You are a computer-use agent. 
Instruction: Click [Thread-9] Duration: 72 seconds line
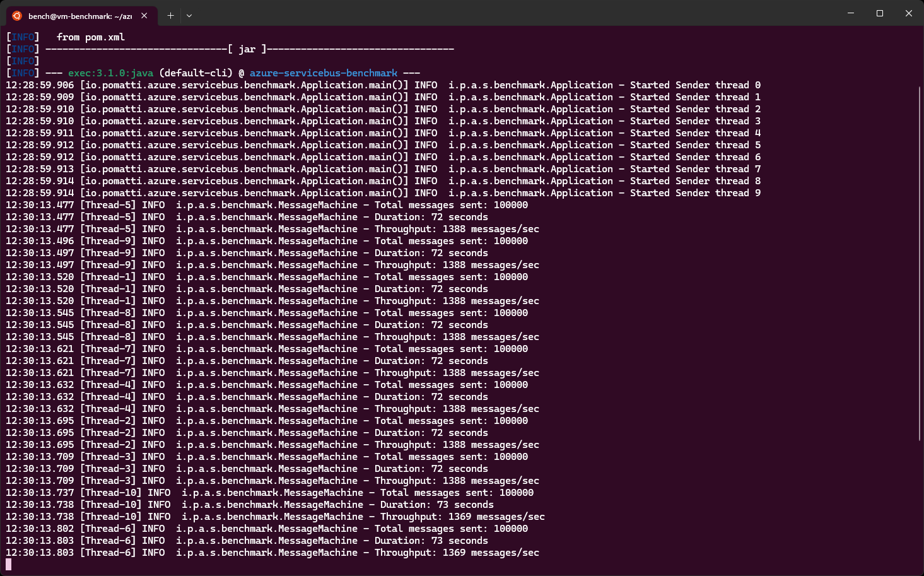pyautogui.click(x=247, y=253)
